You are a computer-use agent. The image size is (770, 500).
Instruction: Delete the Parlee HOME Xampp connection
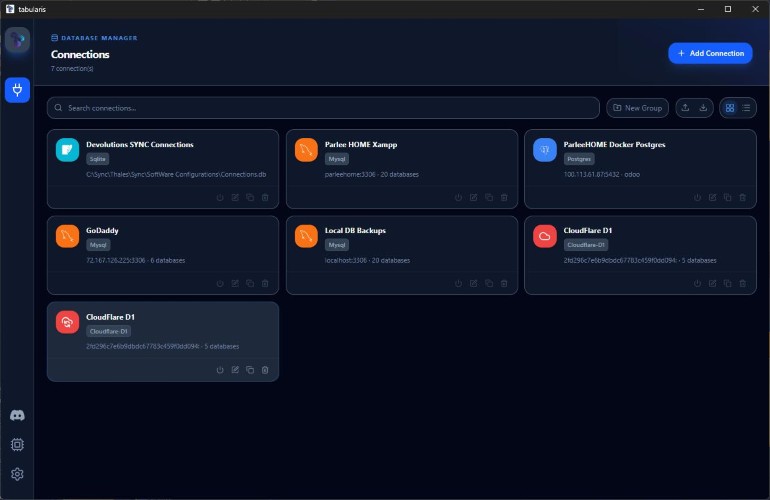tap(504, 197)
